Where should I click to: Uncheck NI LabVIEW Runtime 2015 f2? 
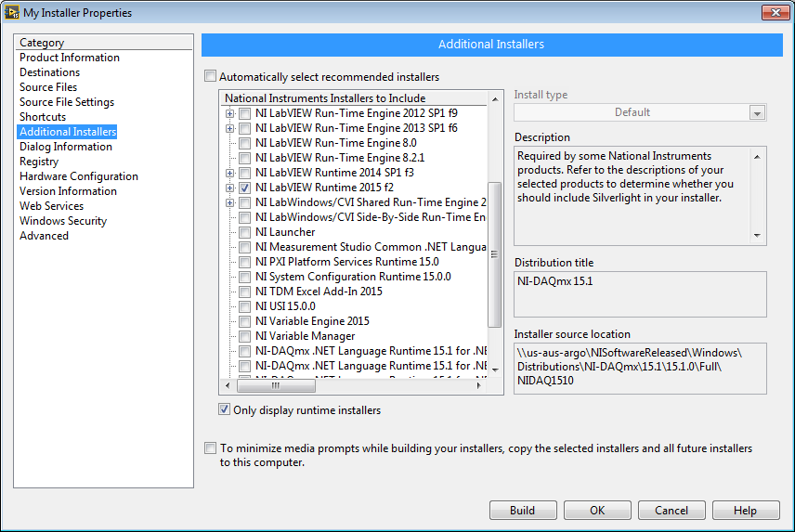245,188
